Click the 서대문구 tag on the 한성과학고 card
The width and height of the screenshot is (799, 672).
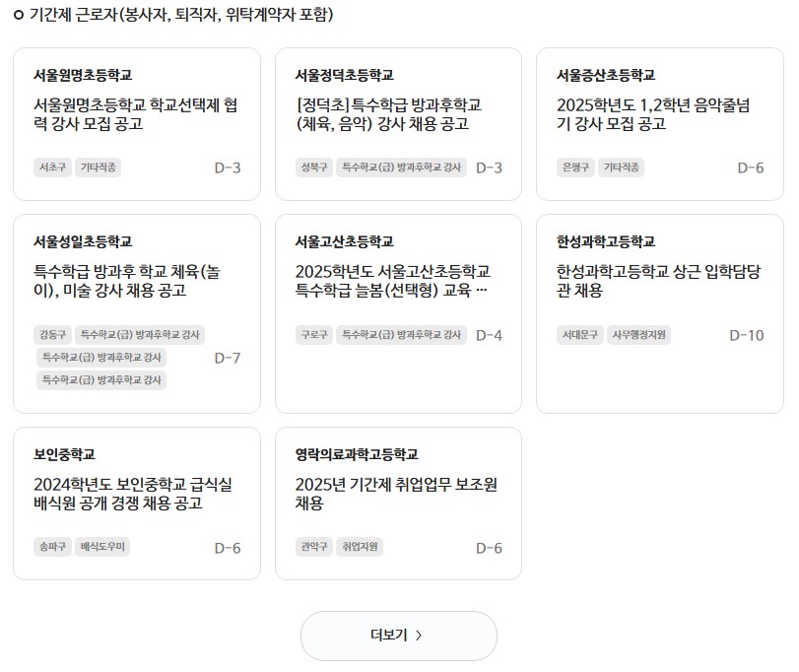[x=579, y=335]
